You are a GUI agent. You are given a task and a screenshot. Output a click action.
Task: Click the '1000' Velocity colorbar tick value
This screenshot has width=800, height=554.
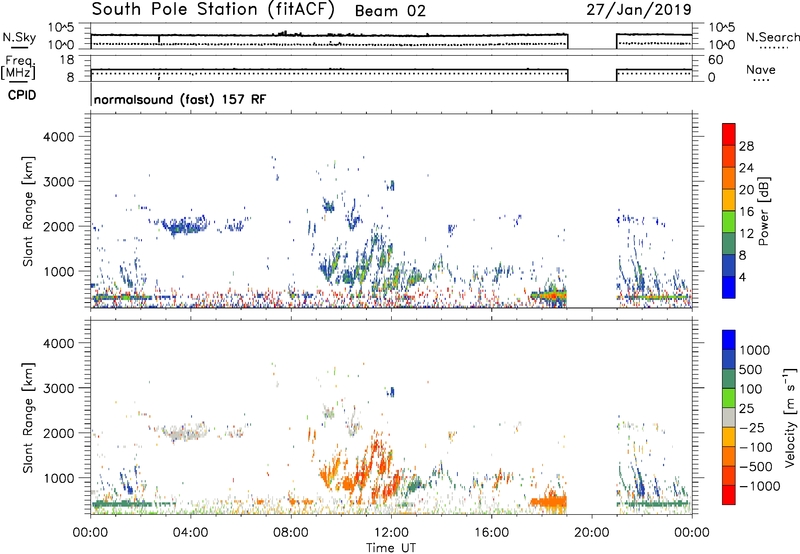(x=754, y=350)
